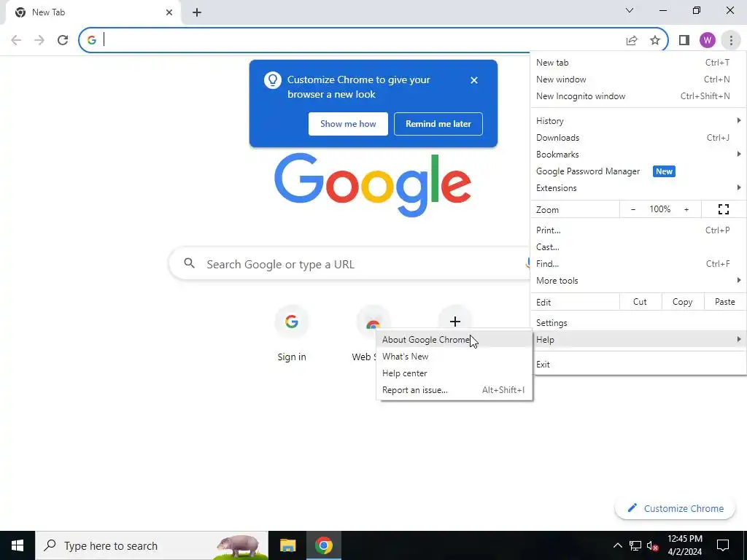Click Copy in the Edit row
The image size is (747, 560).
click(x=682, y=302)
